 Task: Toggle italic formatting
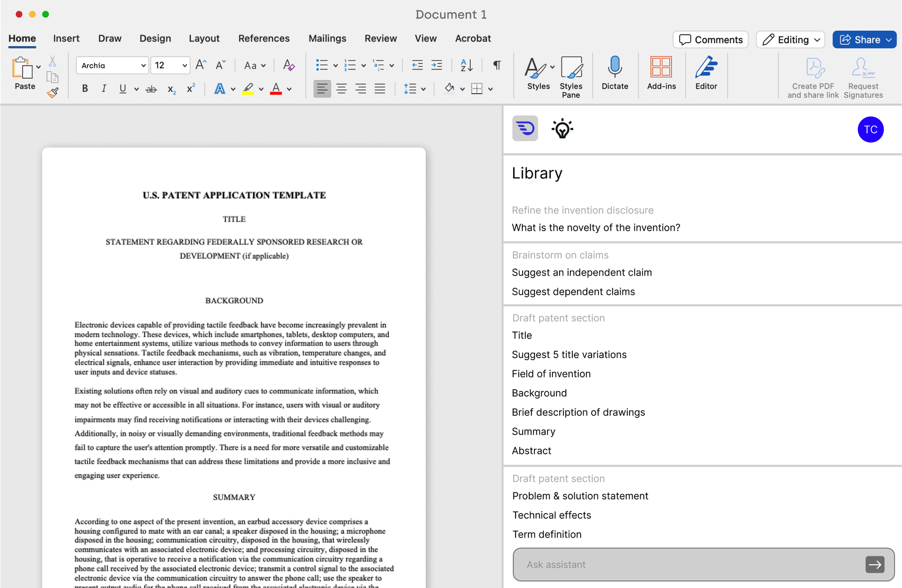pos(104,88)
